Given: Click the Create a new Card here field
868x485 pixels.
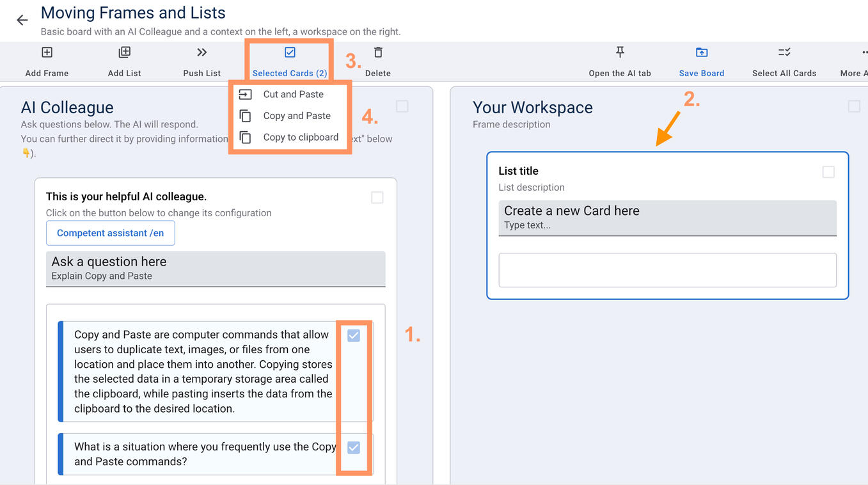Looking at the screenshot, I should pos(667,218).
